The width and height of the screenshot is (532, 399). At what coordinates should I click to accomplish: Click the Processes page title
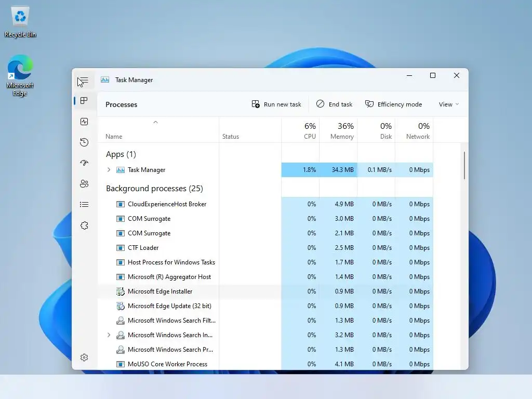[x=122, y=104]
